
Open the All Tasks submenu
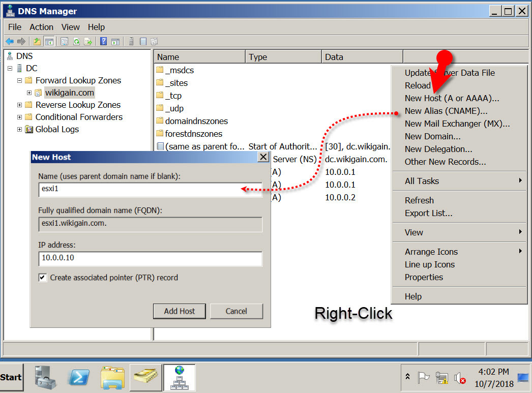[459, 181]
